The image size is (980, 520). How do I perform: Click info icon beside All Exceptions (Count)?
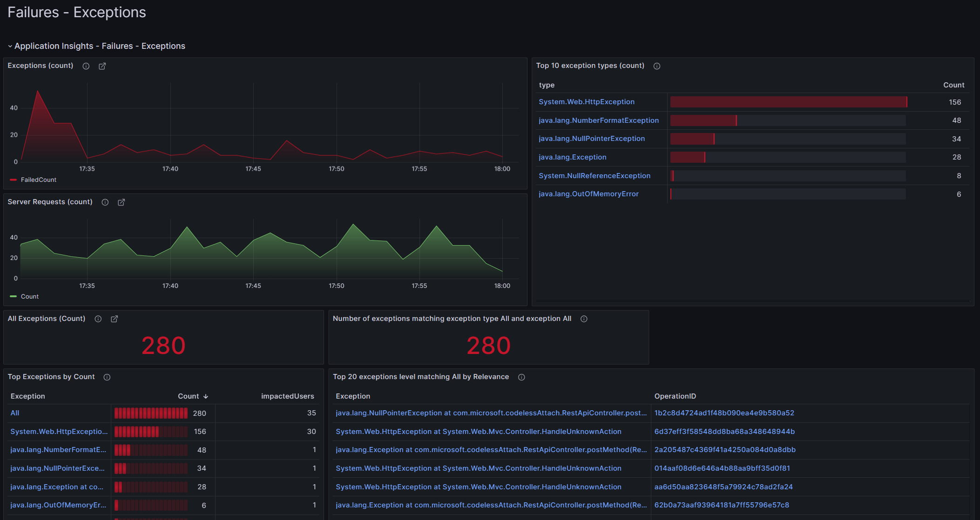tap(98, 319)
